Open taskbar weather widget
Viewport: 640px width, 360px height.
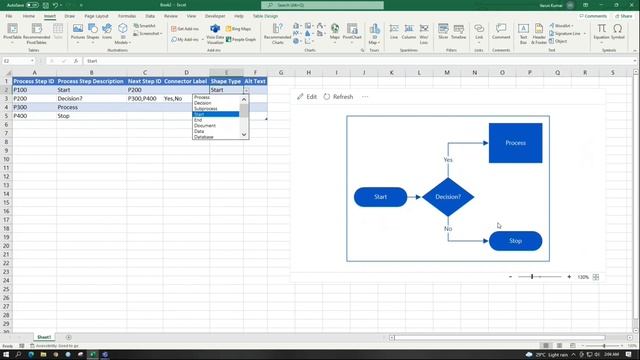pos(547,355)
